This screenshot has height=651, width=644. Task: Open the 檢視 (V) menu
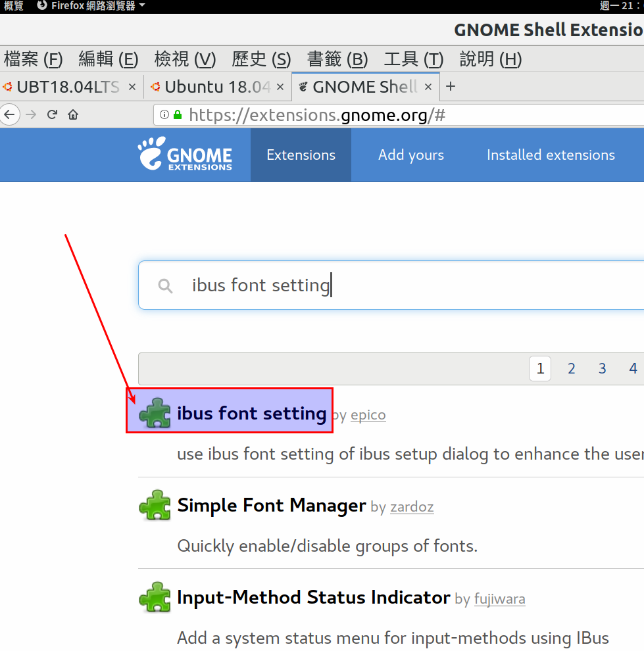point(186,59)
